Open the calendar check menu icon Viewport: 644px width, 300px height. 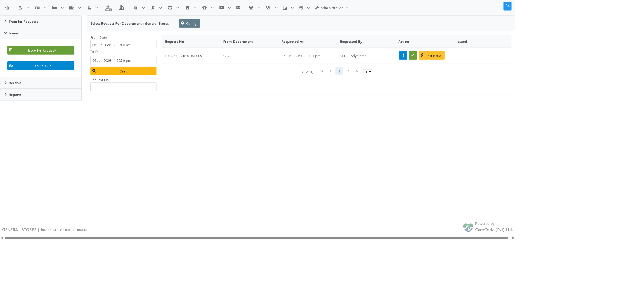coord(187,8)
